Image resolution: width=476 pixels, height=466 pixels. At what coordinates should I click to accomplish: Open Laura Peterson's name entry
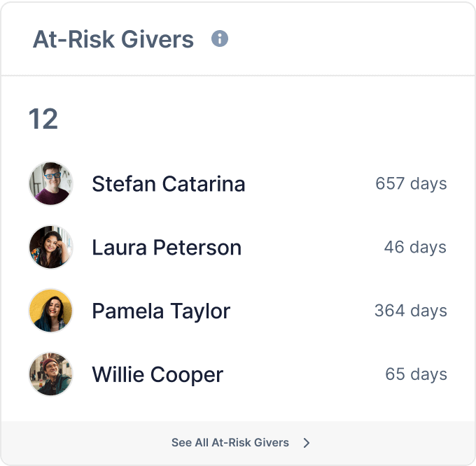coord(167,247)
